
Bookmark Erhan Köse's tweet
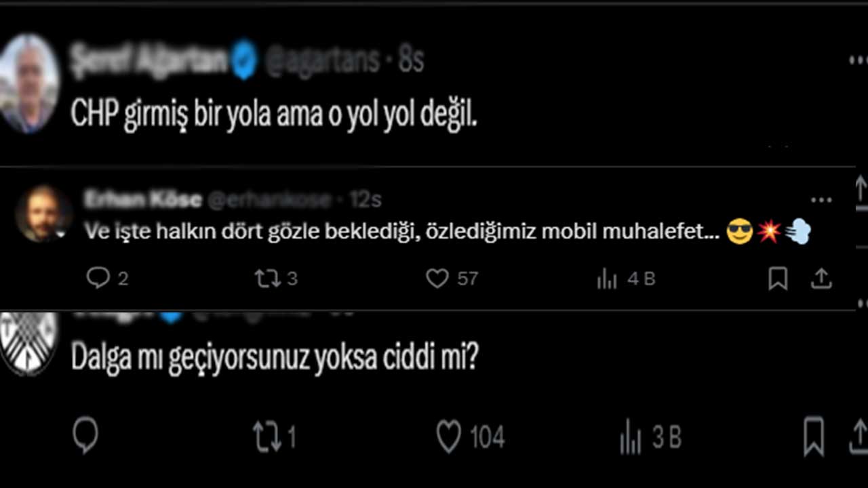pos(777,278)
